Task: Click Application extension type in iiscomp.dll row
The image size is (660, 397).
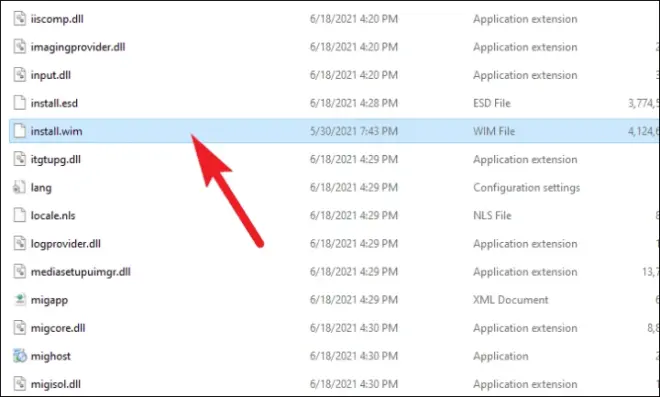Action: (x=525, y=19)
